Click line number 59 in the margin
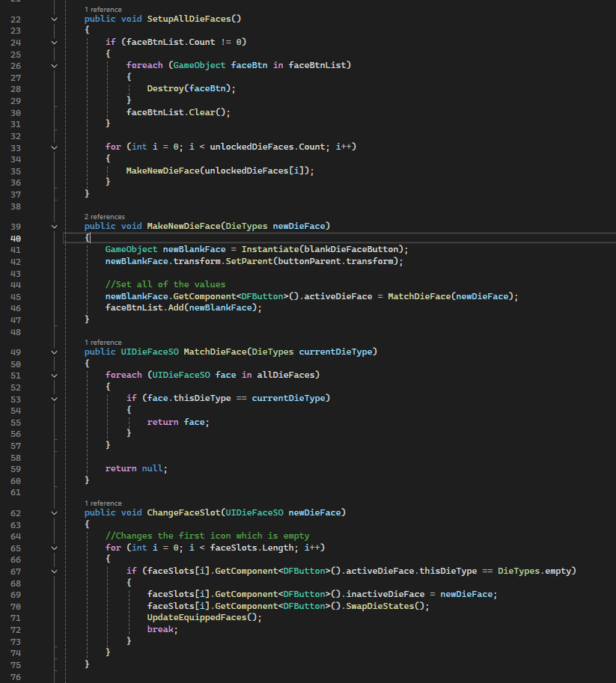 (x=16, y=468)
